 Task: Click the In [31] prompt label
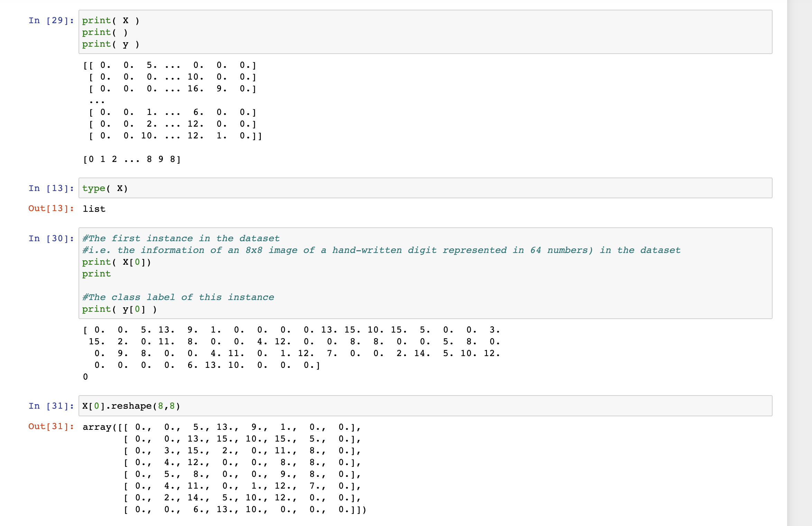51,406
